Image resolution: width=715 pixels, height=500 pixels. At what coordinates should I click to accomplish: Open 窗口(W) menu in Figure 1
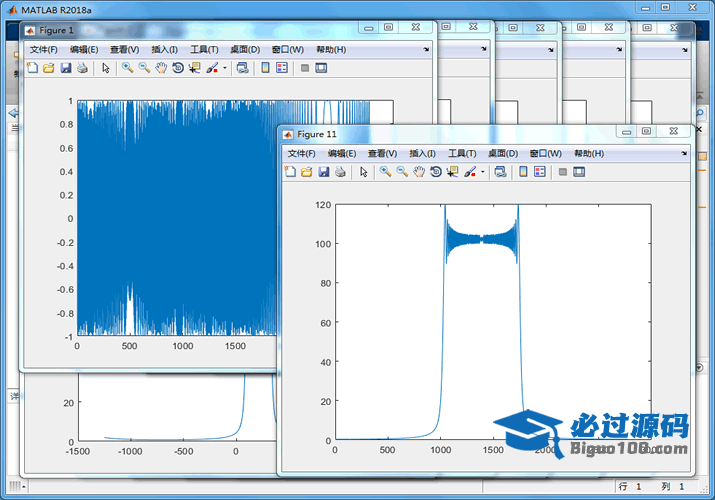[288, 50]
